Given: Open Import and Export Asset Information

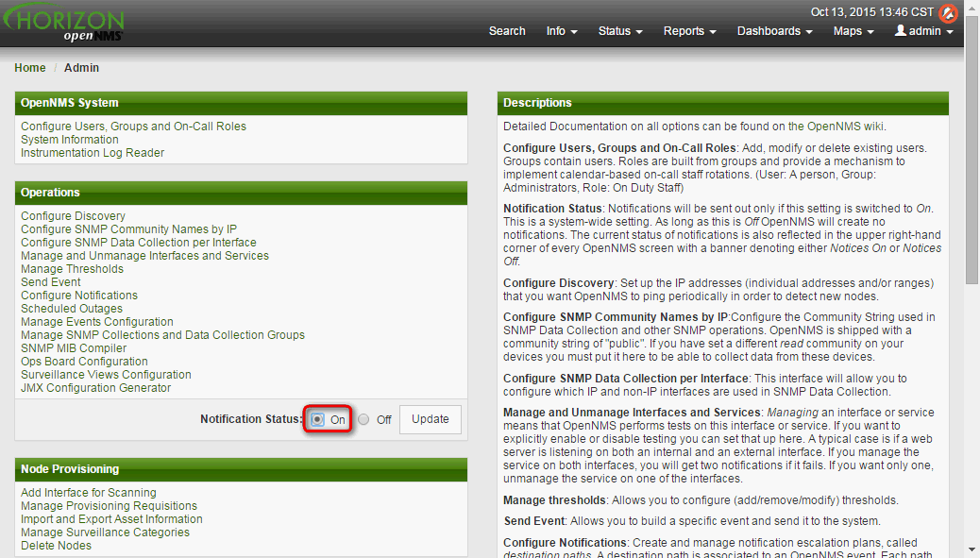Looking at the screenshot, I should pyautogui.click(x=111, y=519).
